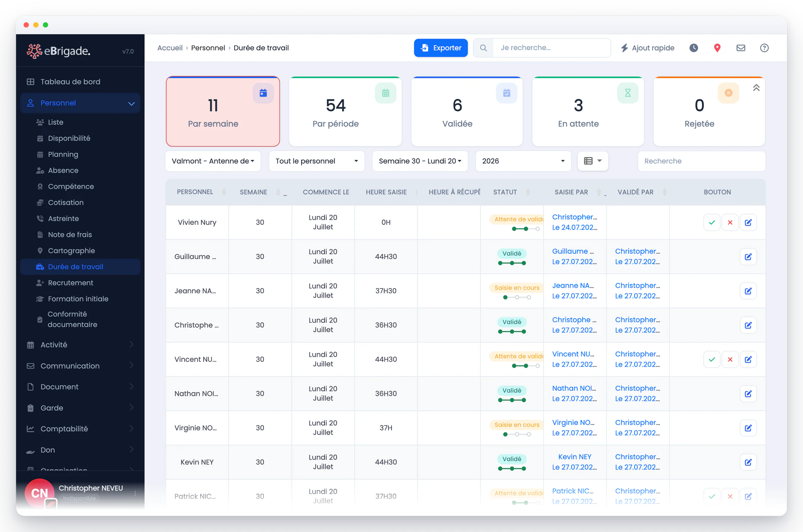803x532 pixels.
Task: Open the mail envelope icon
Action: [741, 48]
